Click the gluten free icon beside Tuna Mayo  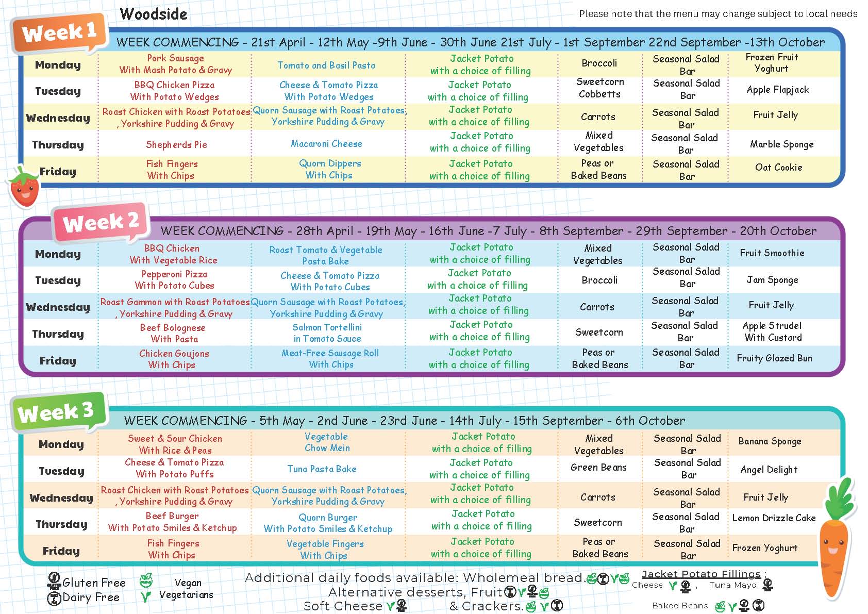[x=767, y=586]
